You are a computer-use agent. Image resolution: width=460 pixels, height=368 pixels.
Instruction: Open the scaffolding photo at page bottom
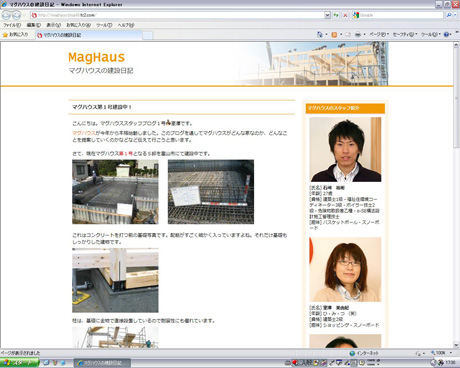click(115, 337)
